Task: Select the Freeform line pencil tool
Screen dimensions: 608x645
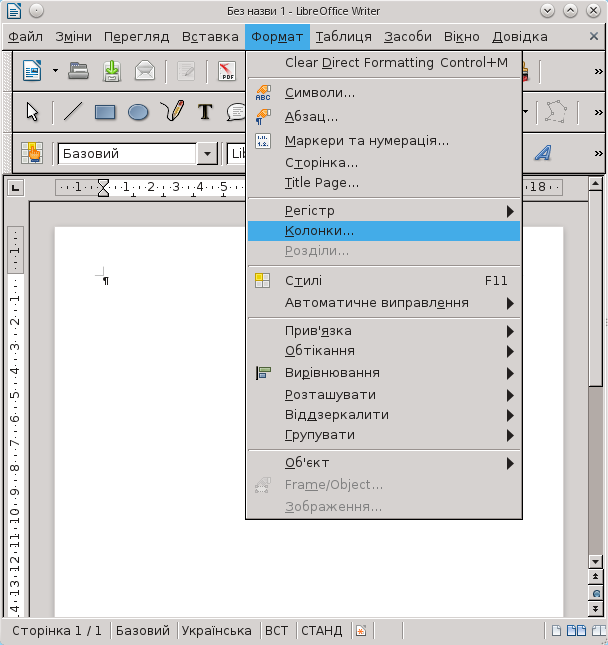Action: 172,111
